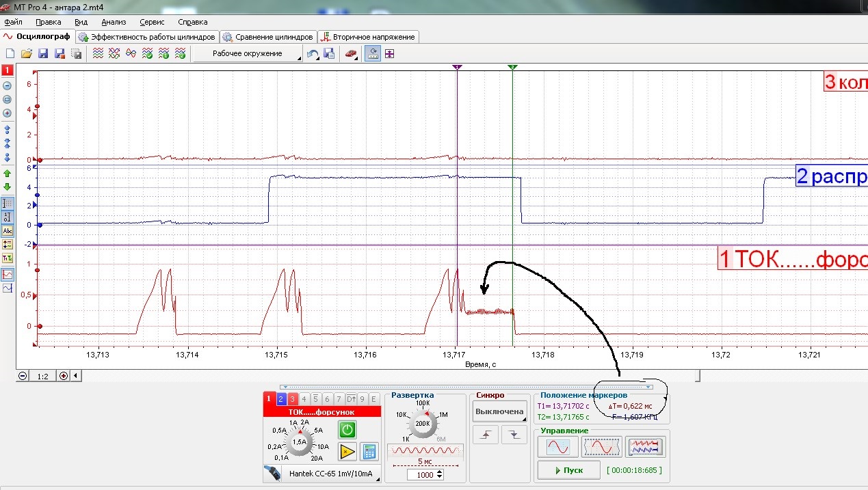Open the Выключена sync mode dropdown
The image size is (868, 490).
click(x=500, y=412)
